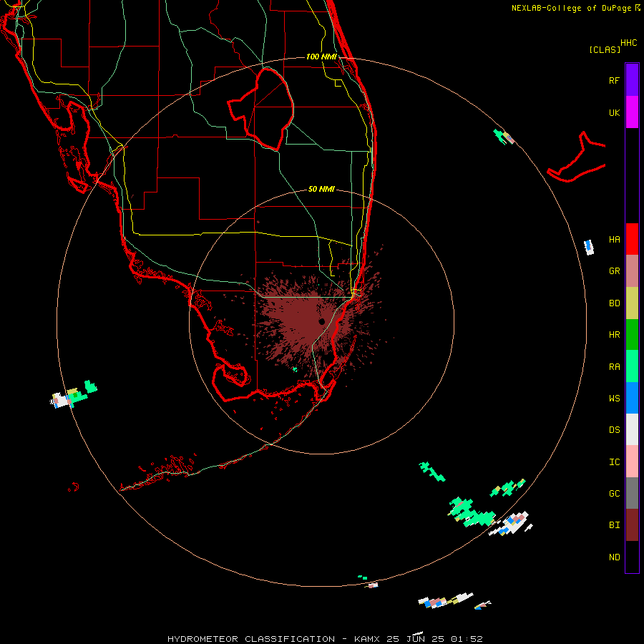Click the GR salmon legend swatch
The width and height of the screenshot is (644, 644).
click(632, 271)
